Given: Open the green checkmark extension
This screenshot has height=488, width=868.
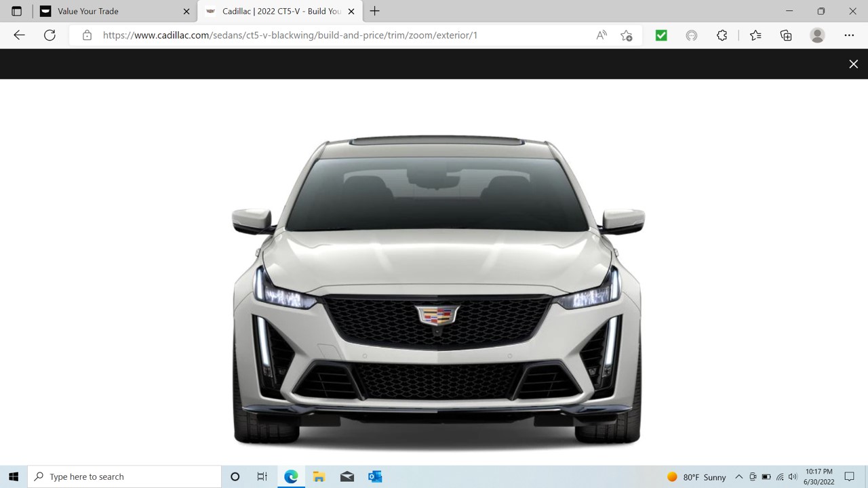Looking at the screenshot, I should point(661,35).
